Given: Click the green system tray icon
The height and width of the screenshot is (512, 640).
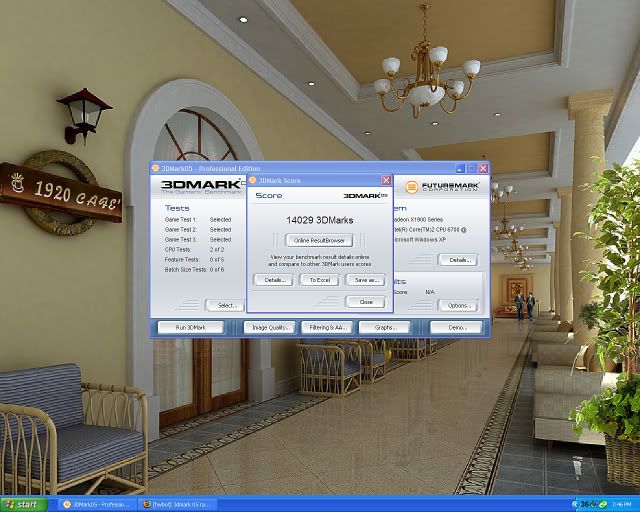Looking at the screenshot, I should (603, 505).
